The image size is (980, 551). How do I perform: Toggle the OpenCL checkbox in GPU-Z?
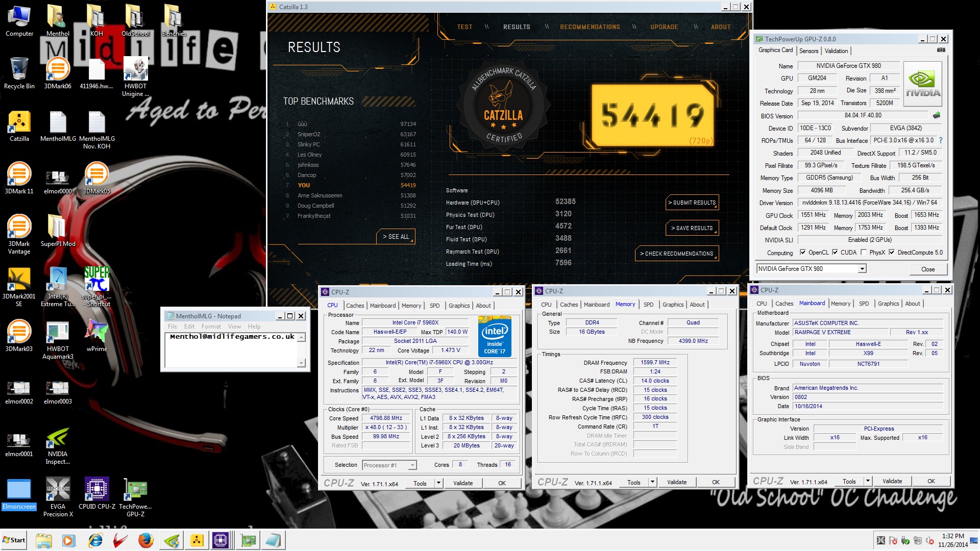coord(803,253)
